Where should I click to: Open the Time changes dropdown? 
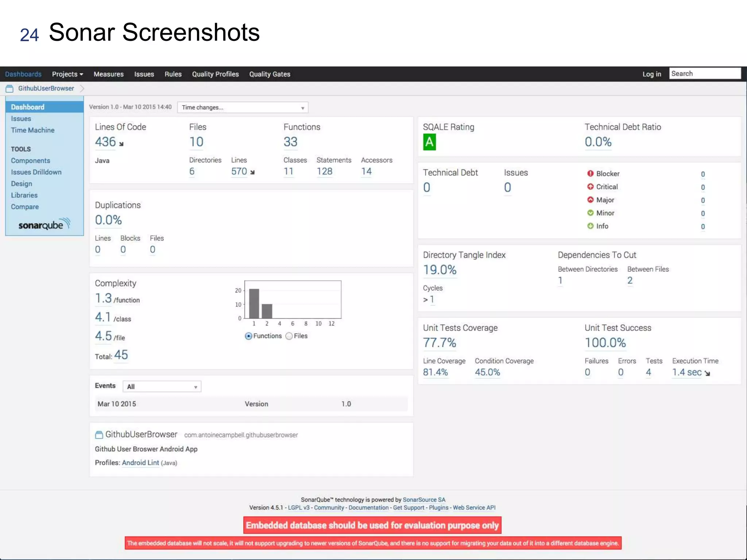(x=243, y=108)
